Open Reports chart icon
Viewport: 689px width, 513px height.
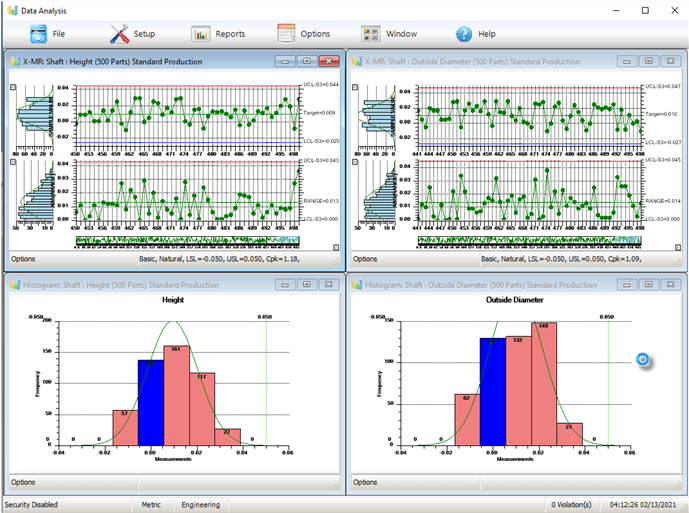(201, 34)
